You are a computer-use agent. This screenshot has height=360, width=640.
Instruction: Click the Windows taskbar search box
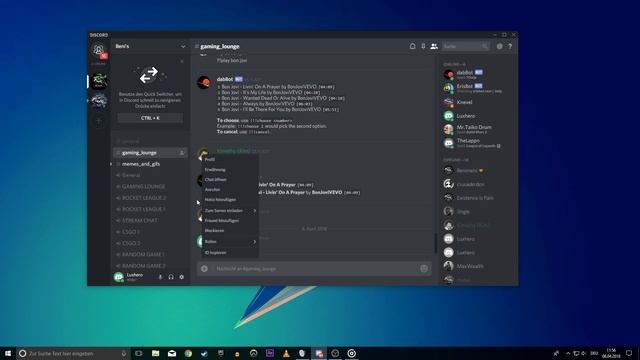[x=73, y=353]
